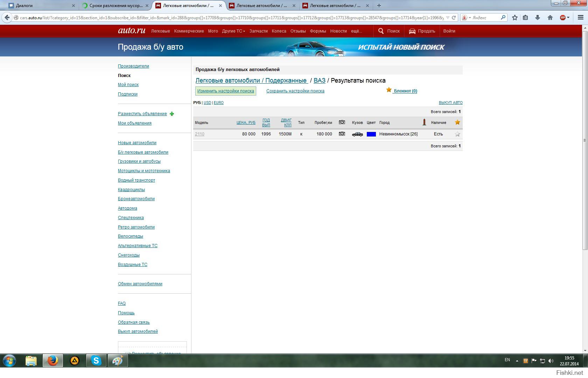Expand the Другие ТС dropdown menu
Viewport: 588px width, 378px height.
point(233,31)
